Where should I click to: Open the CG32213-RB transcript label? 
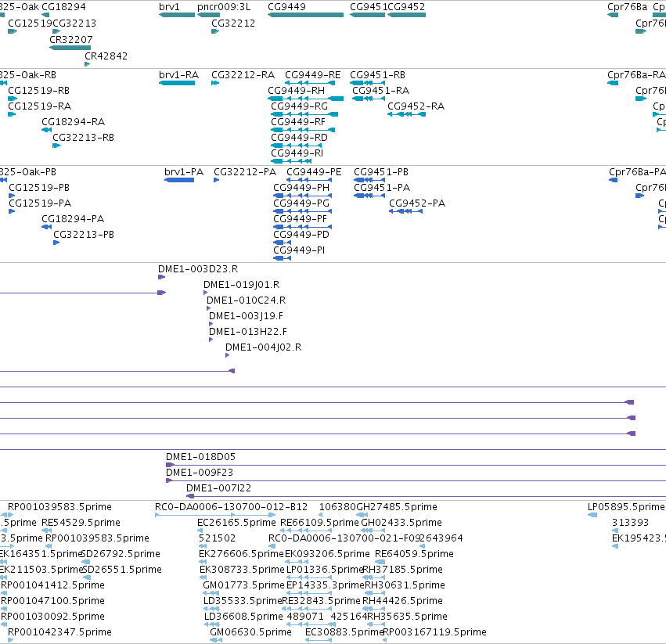click(x=83, y=138)
